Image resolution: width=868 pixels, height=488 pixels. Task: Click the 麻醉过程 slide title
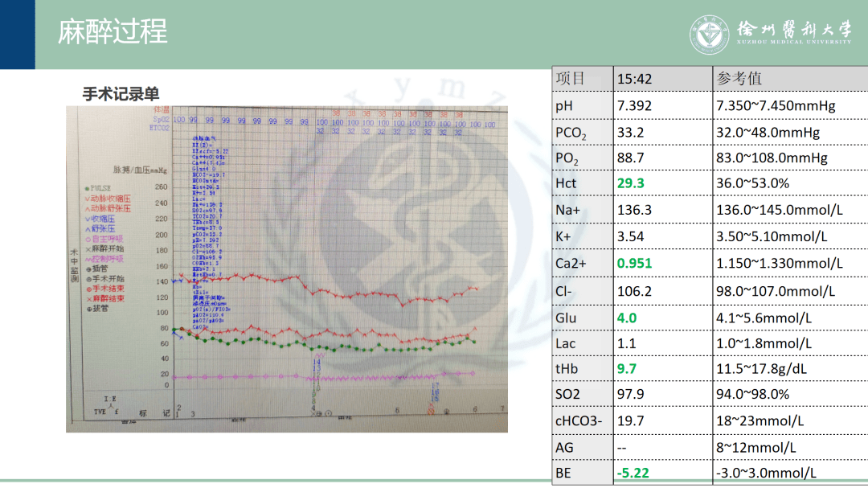(x=113, y=32)
